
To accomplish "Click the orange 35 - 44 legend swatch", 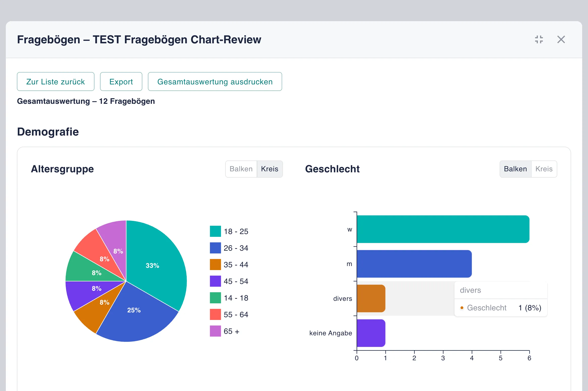I will [215, 265].
